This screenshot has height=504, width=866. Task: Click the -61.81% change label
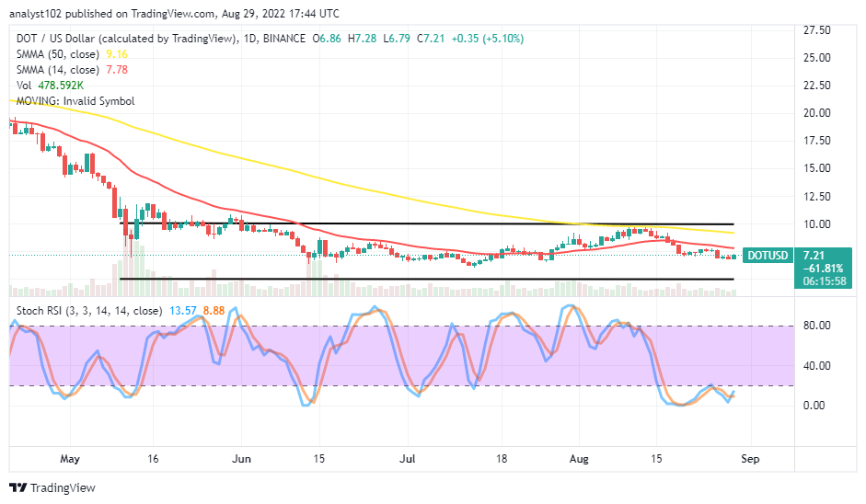point(823,269)
